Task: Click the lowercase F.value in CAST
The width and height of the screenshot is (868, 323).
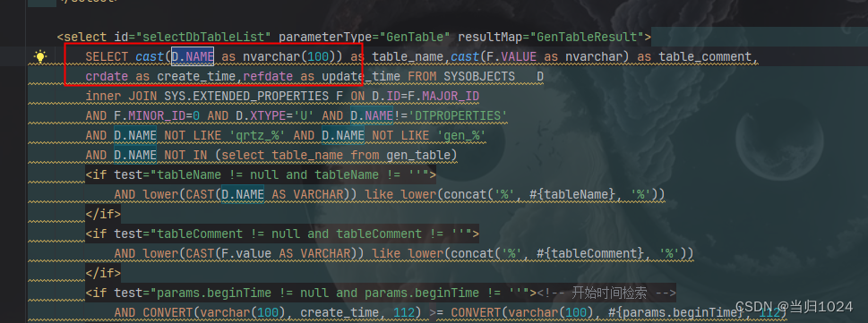Action: click(246, 254)
